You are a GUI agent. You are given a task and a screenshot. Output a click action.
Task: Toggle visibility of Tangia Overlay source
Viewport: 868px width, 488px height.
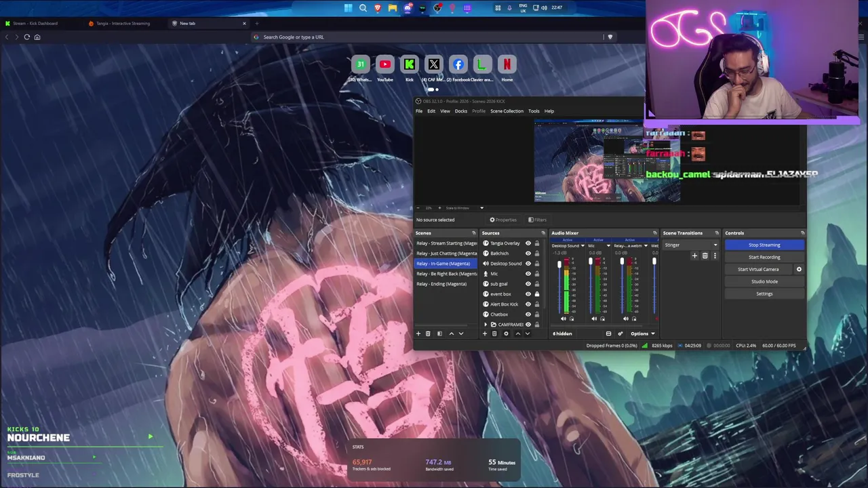tap(528, 243)
